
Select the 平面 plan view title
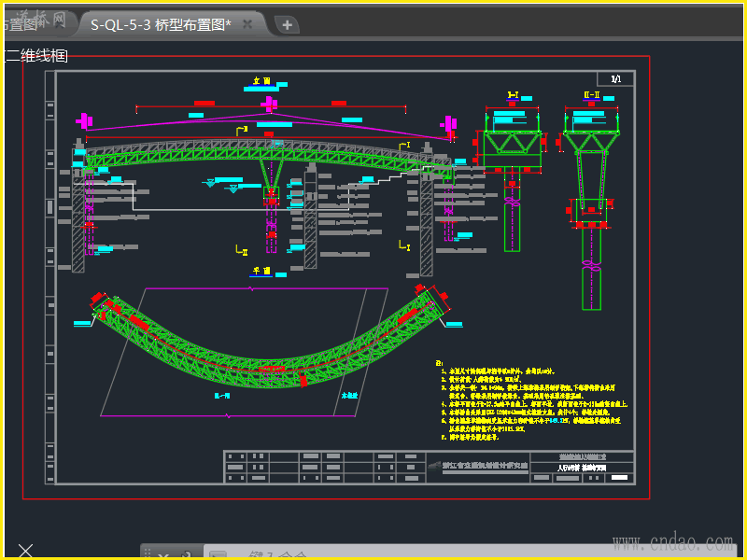point(261,272)
